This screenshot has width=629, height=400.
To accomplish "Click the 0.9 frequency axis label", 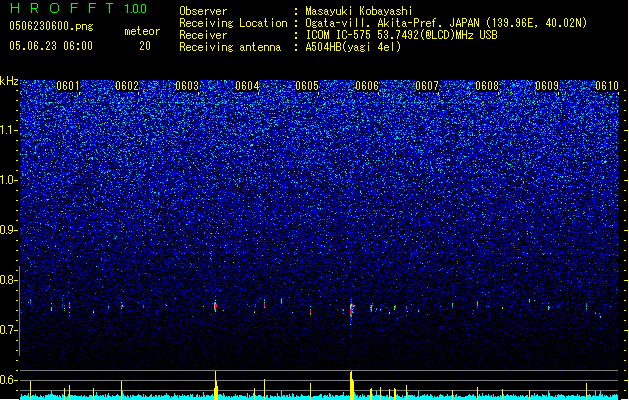I will tap(9, 230).
